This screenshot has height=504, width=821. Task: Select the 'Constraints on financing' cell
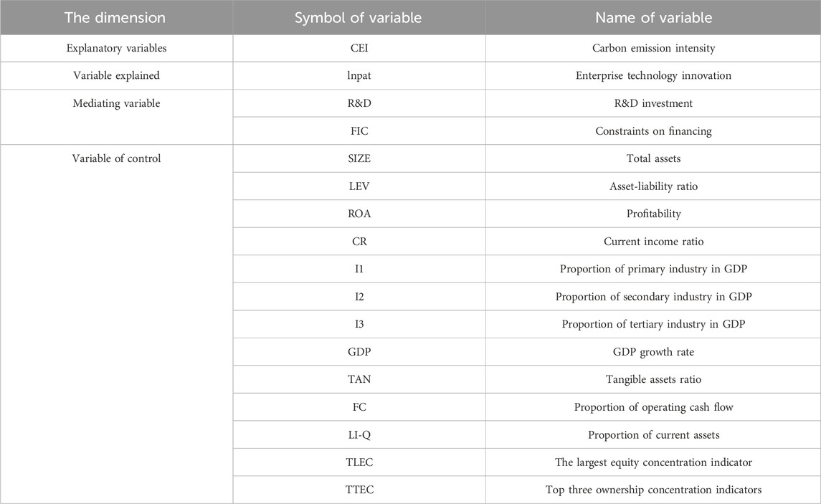click(x=653, y=131)
